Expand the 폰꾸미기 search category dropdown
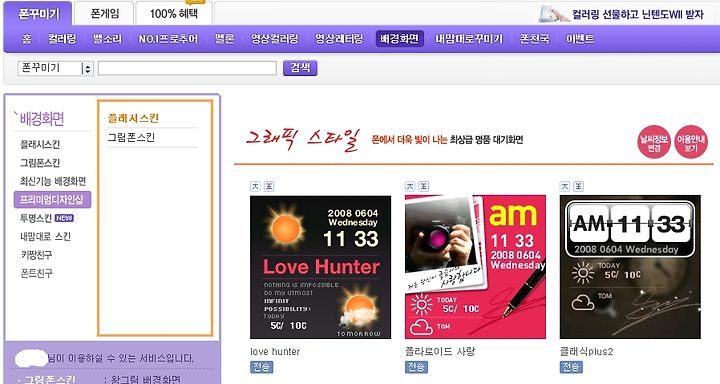Screen dimensions: 720x384 pos(56,68)
